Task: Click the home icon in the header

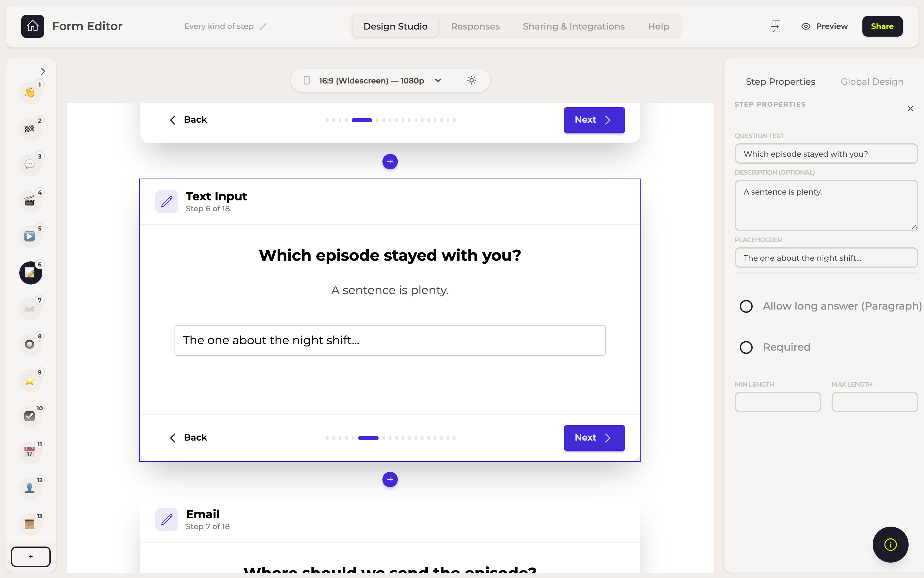Action: pos(32,26)
